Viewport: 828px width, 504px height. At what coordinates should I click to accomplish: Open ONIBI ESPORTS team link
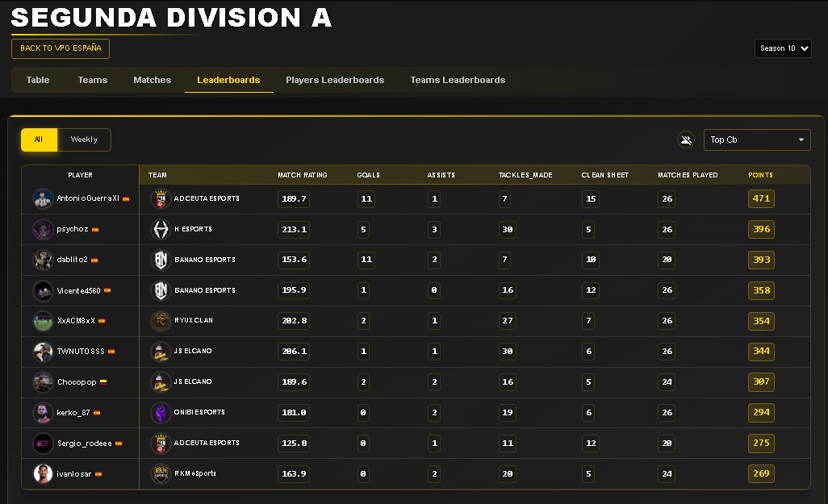[x=199, y=412]
